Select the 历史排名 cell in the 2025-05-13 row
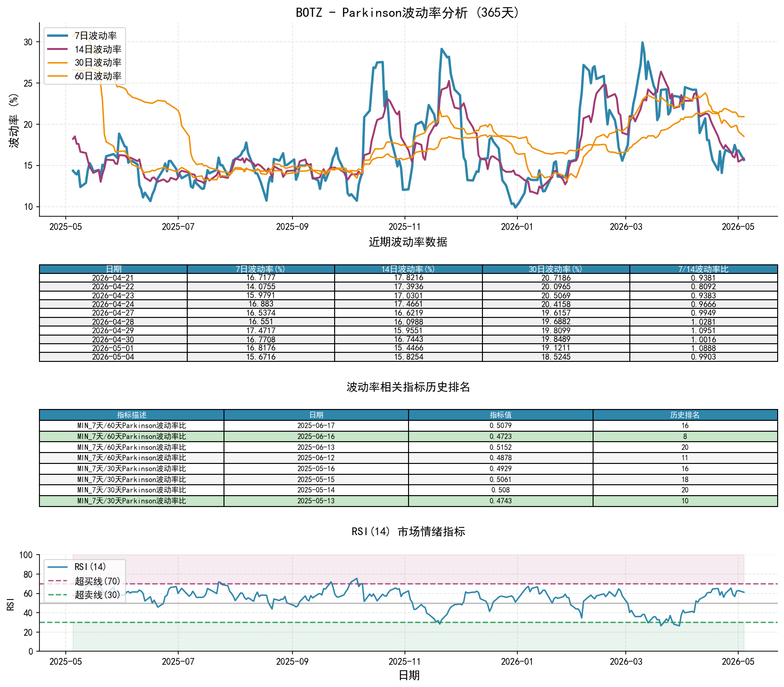The width and height of the screenshot is (784, 687). click(x=685, y=501)
